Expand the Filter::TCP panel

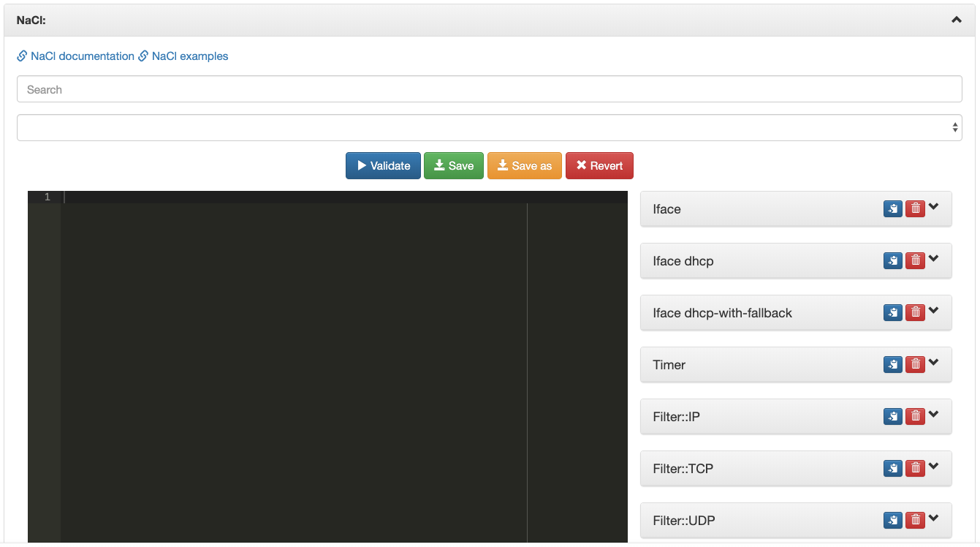(933, 467)
